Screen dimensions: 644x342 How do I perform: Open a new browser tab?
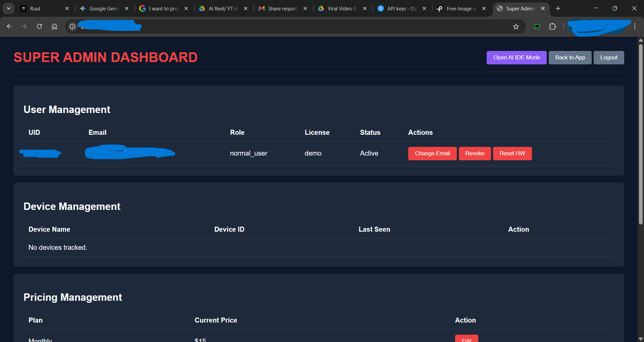558,8
